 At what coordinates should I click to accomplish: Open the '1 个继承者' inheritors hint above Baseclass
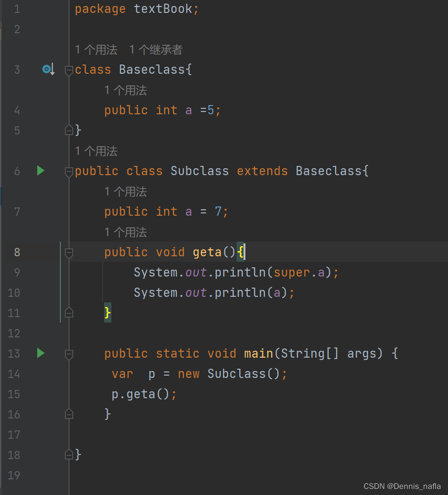(x=156, y=50)
